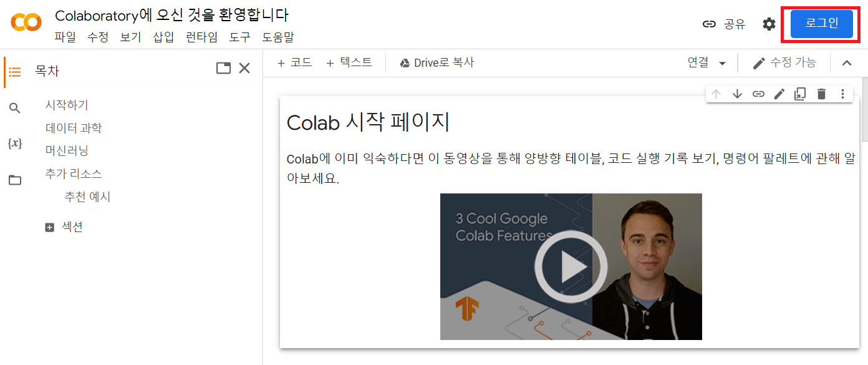Screen dimensions: 868x365
Task: Open the 삽입 menu
Action: tap(164, 37)
